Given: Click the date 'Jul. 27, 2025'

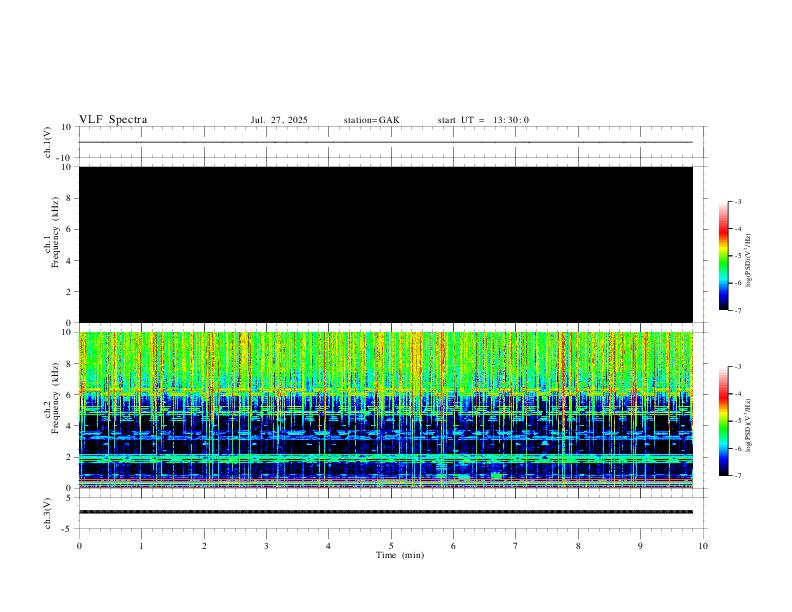Looking at the screenshot, I should [279, 120].
